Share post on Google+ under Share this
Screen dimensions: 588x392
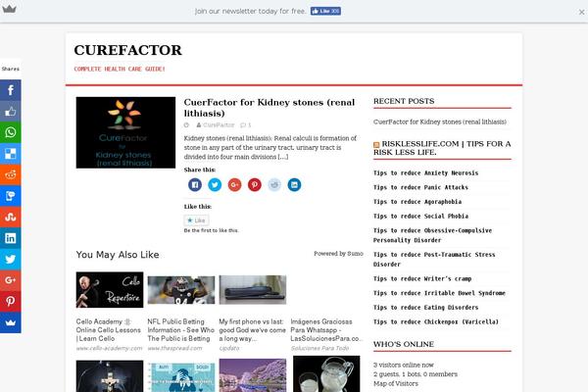click(x=234, y=184)
